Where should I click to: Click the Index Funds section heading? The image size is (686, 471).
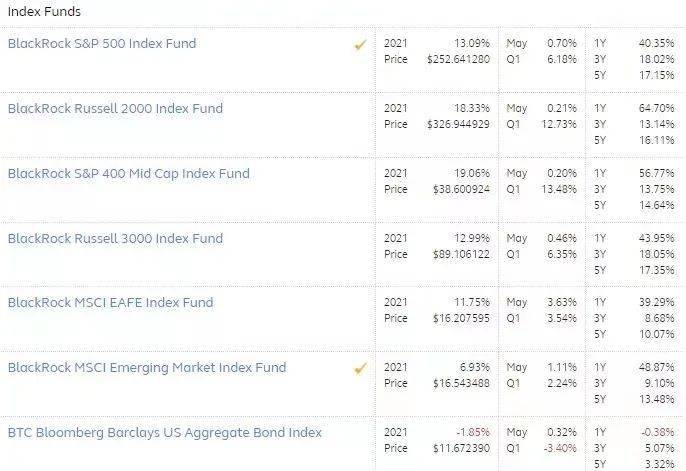click(x=44, y=11)
